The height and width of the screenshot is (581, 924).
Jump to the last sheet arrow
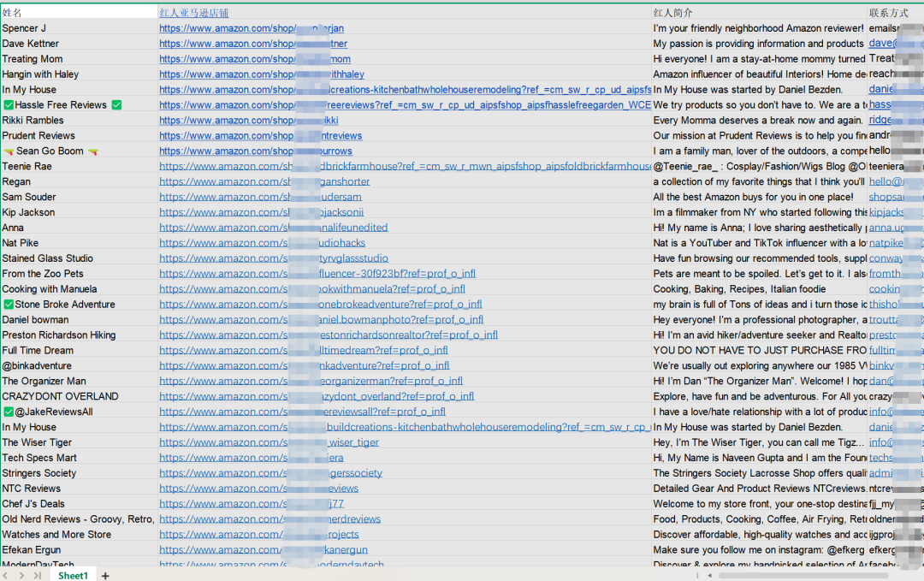[x=38, y=576]
